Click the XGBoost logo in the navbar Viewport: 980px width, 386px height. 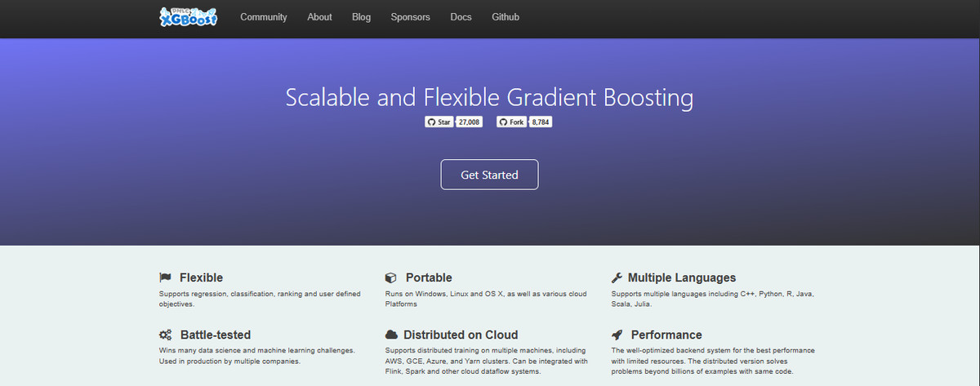tap(189, 16)
